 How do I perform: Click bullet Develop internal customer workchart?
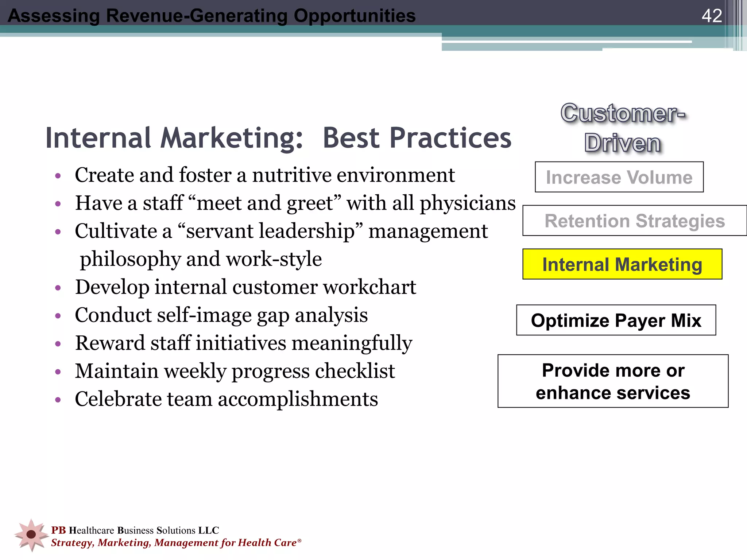(x=245, y=287)
